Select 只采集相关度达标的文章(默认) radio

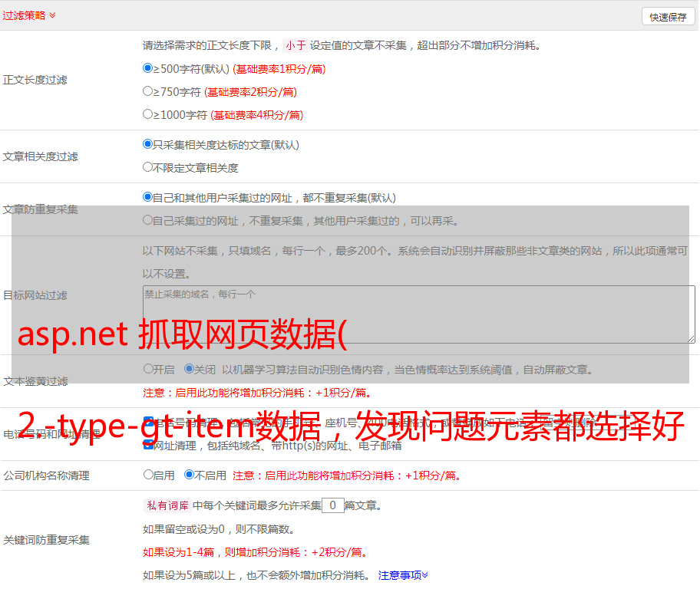tap(148, 144)
